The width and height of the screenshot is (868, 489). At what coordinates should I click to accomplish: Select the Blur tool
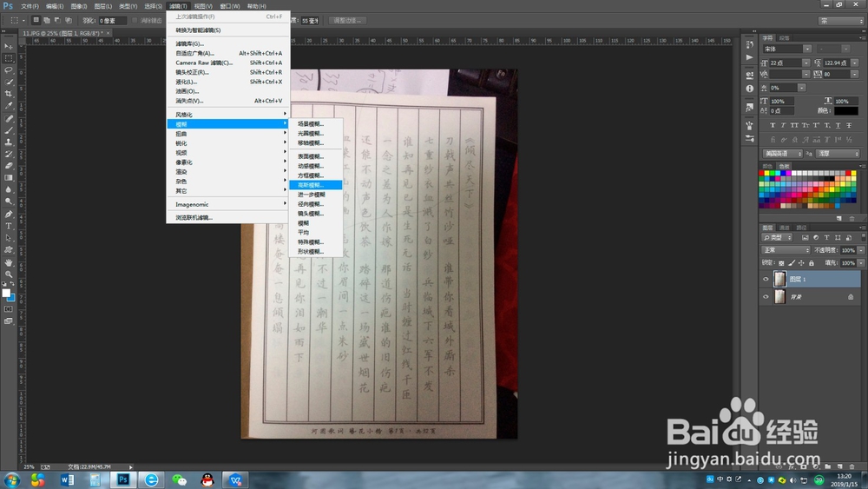[x=9, y=189]
